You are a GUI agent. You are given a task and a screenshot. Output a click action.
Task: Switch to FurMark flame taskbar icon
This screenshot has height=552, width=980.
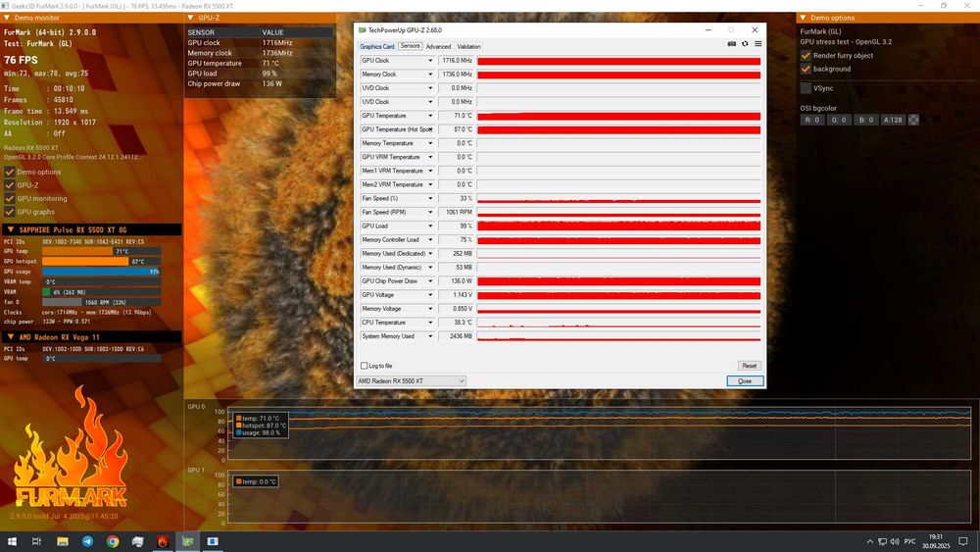pyautogui.click(x=163, y=541)
